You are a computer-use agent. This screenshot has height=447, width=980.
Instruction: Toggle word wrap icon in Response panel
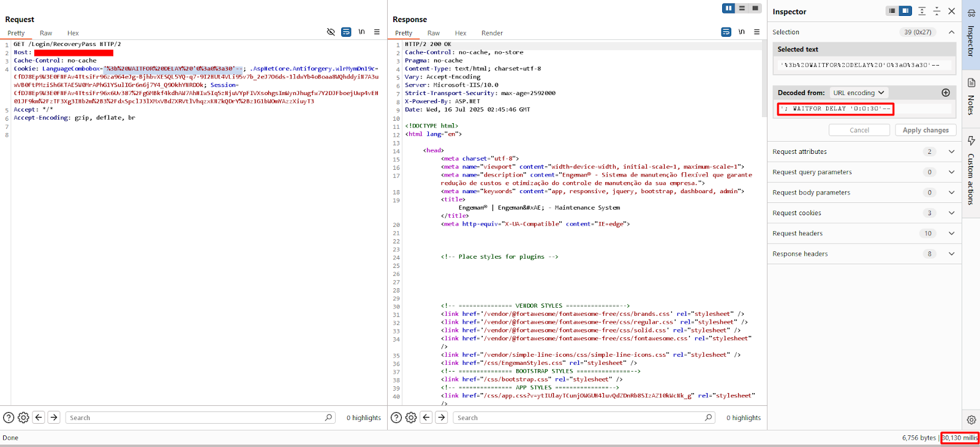pos(726,32)
